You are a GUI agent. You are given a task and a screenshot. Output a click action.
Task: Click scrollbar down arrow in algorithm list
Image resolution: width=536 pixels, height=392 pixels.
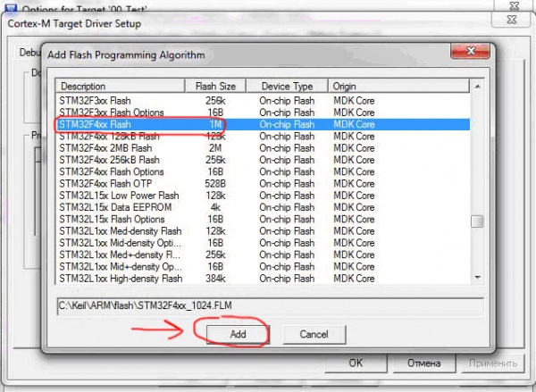click(x=478, y=278)
